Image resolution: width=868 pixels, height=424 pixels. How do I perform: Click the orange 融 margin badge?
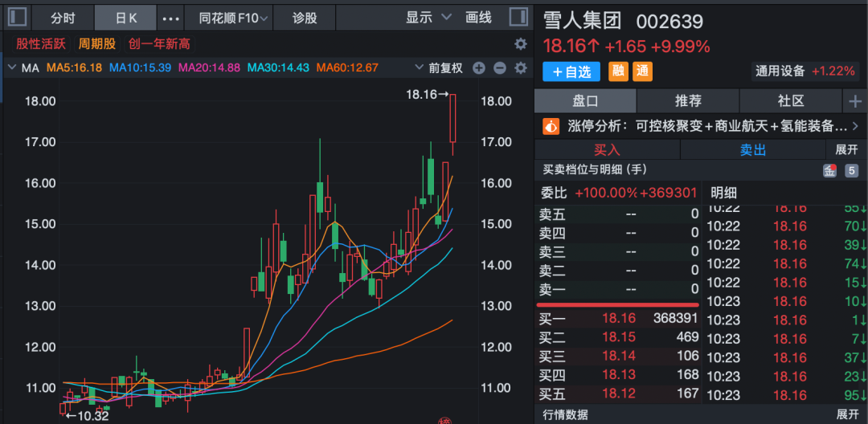tap(618, 71)
